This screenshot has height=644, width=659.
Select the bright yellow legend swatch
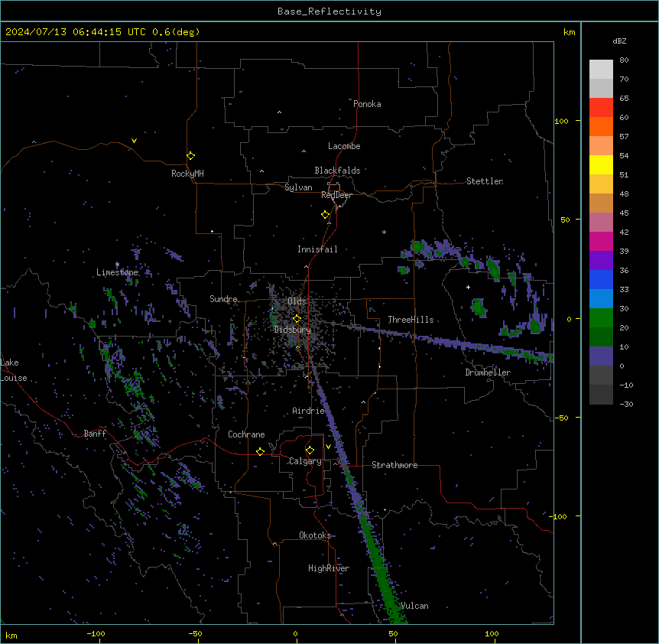[x=601, y=164]
